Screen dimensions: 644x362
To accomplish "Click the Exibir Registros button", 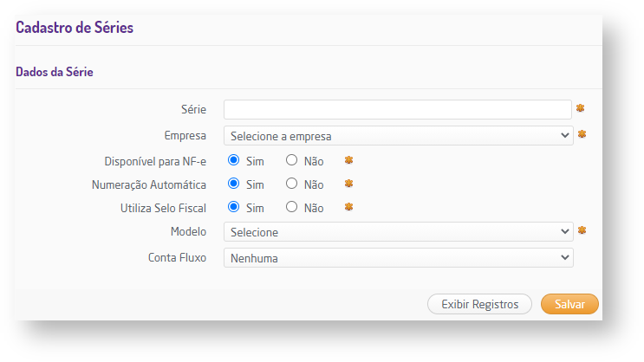I will click(x=479, y=304).
